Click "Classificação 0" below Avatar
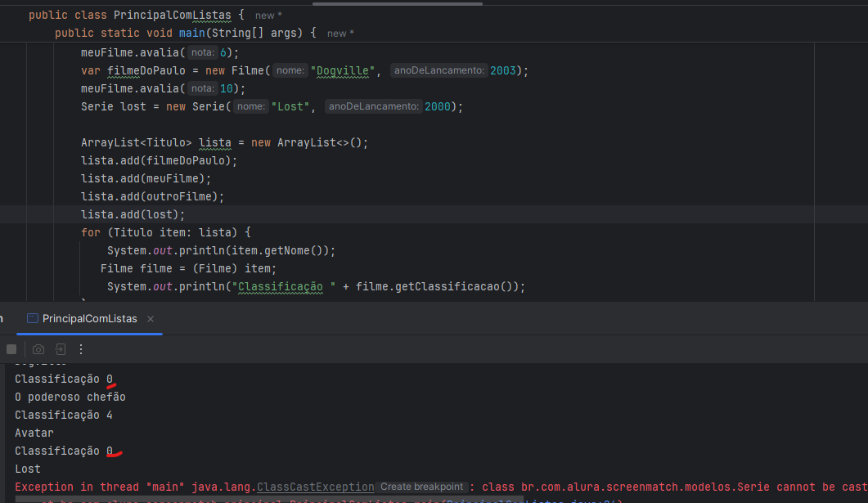 point(64,451)
